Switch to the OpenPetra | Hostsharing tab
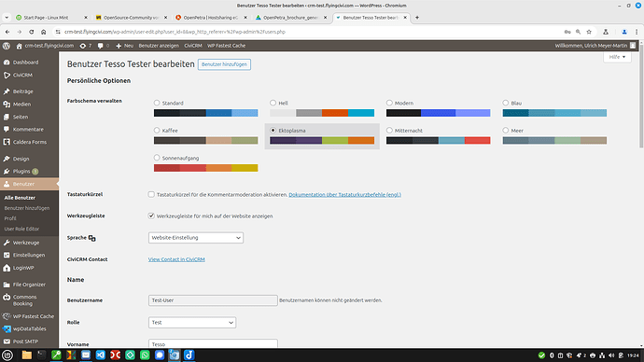 point(211,18)
